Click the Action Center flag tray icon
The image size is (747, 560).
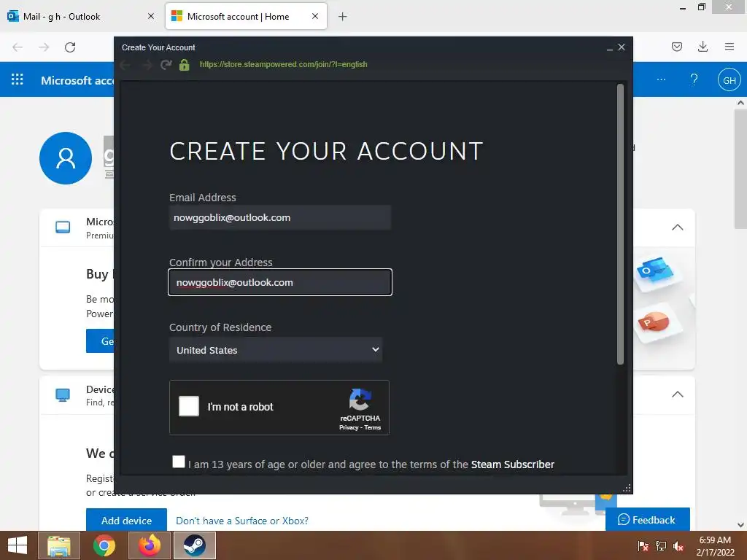643,545
